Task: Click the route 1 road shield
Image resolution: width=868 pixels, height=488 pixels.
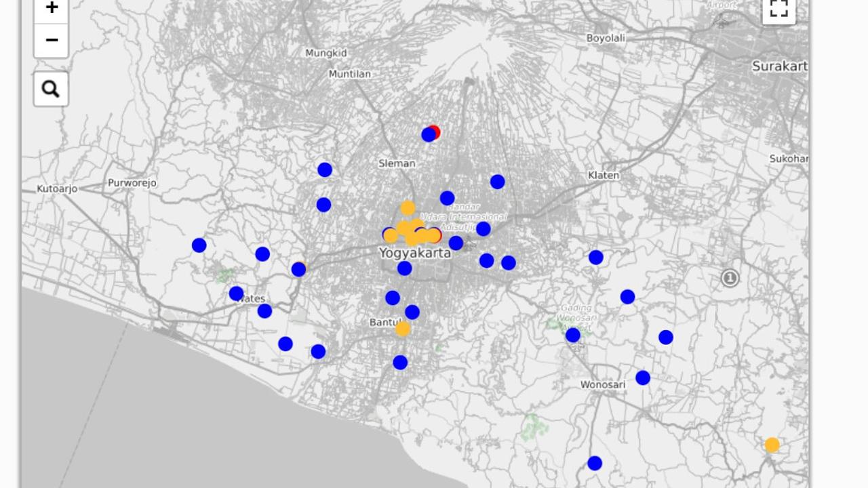Action: 730,278
